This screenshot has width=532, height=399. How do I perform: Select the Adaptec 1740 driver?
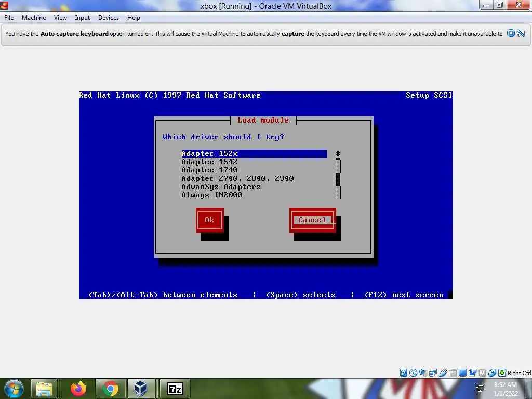tap(254, 170)
